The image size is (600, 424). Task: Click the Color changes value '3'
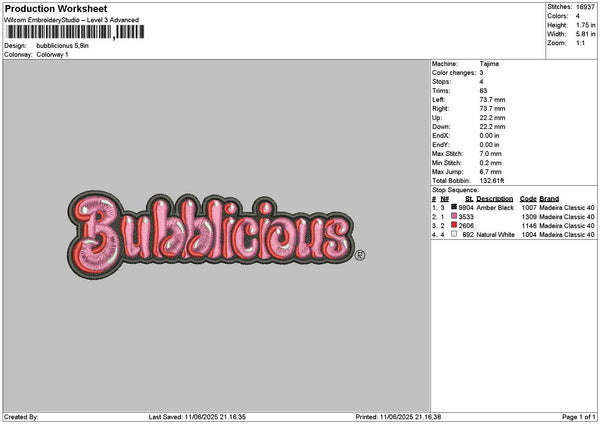[481, 73]
